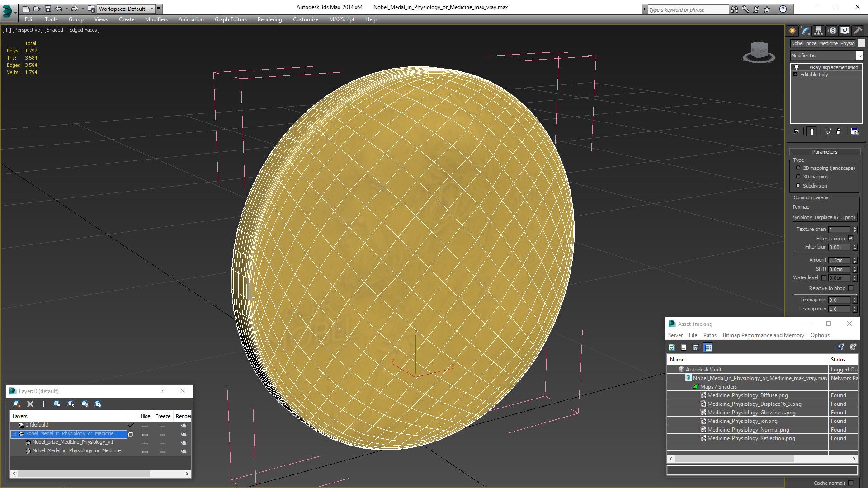The image size is (868, 488).
Task: Switch to the Motion command panel tab
Action: (832, 31)
